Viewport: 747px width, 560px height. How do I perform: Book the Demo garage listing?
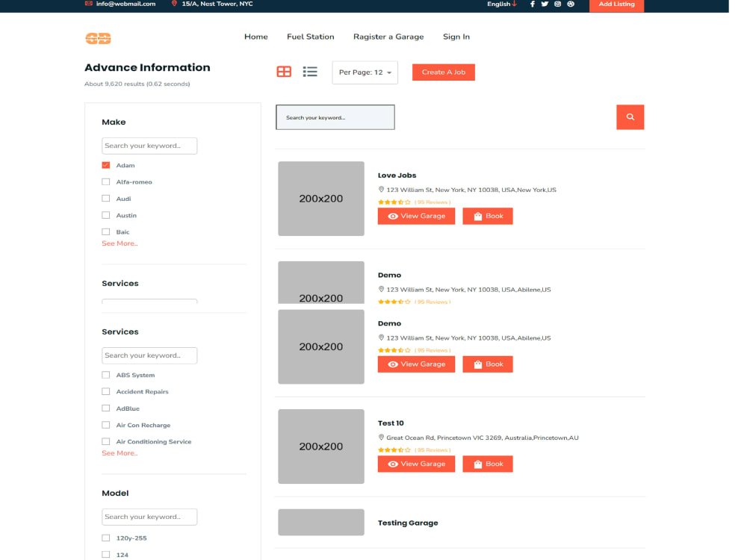488,364
